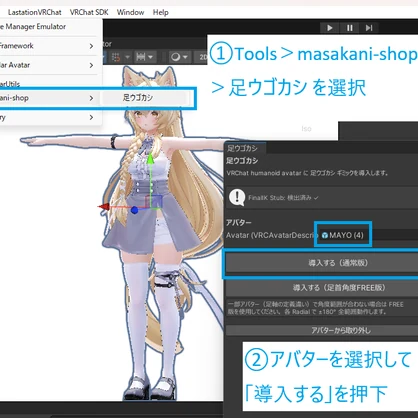Screen dimensions: 418x418
Task: Select the masakani-shop menu entry
Action: pyautogui.click(x=50, y=98)
